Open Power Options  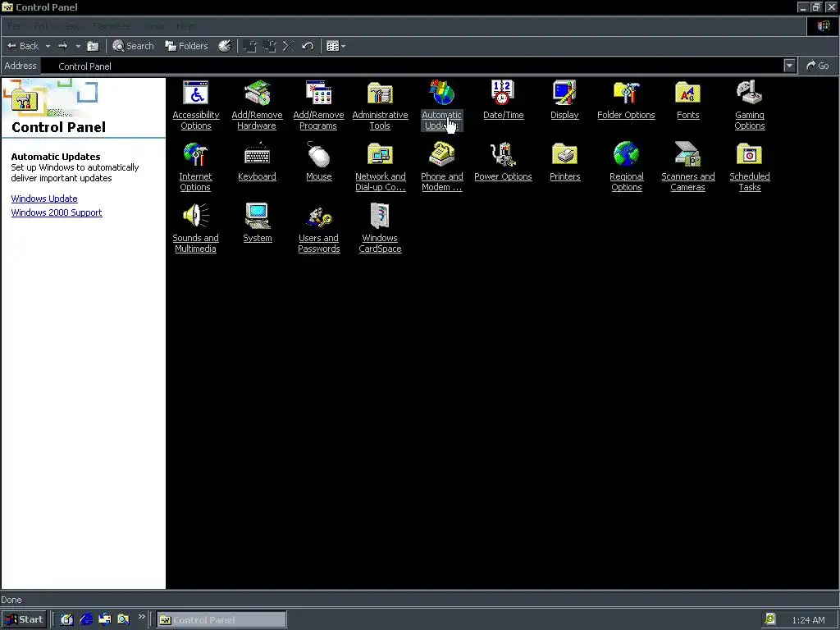(x=503, y=162)
